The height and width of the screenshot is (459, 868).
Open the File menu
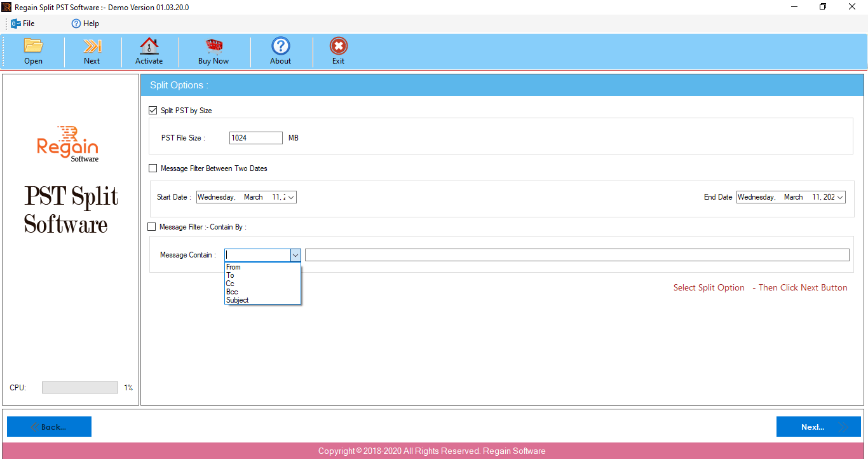[29, 24]
